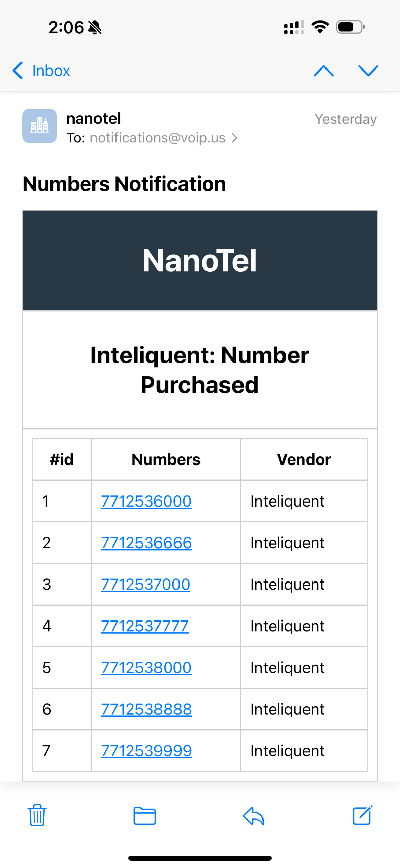Go to previous message with up arrow
Viewport: 400px width, 868px height.
(x=323, y=71)
